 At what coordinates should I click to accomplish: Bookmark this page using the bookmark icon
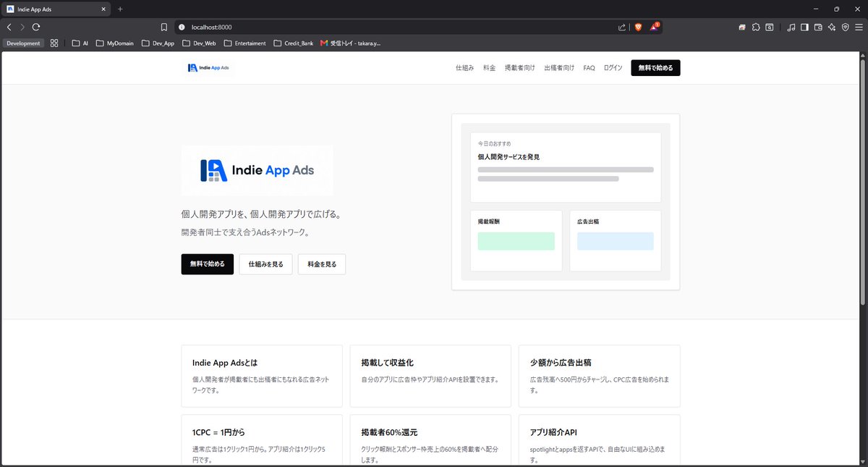pyautogui.click(x=164, y=27)
